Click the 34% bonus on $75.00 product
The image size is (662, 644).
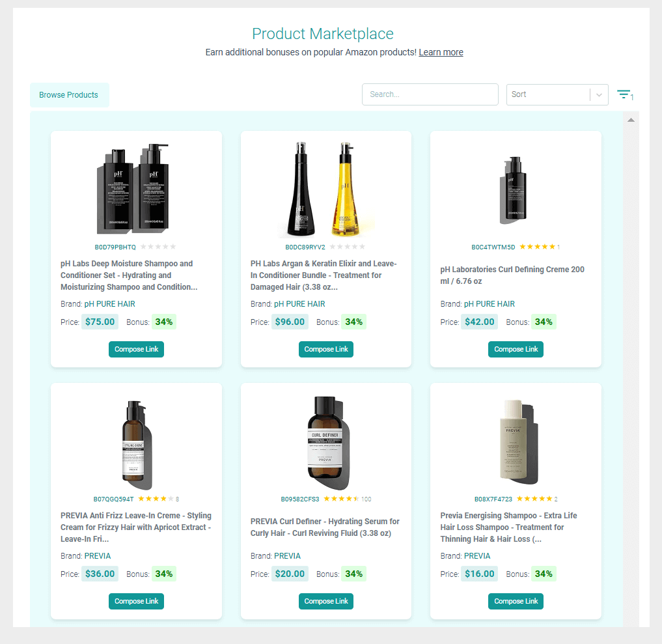pyautogui.click(x=164, y=322)
